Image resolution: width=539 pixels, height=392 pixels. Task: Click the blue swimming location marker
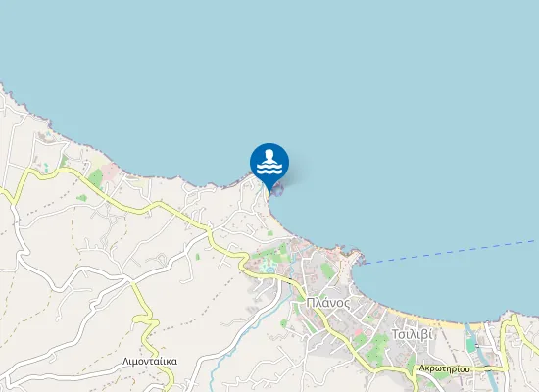point(269,166)
